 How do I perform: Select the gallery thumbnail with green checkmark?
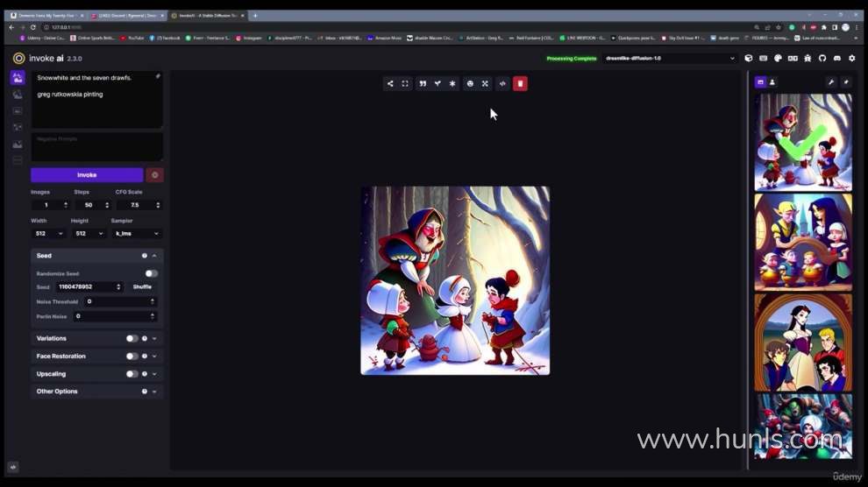tap(802, 143)
